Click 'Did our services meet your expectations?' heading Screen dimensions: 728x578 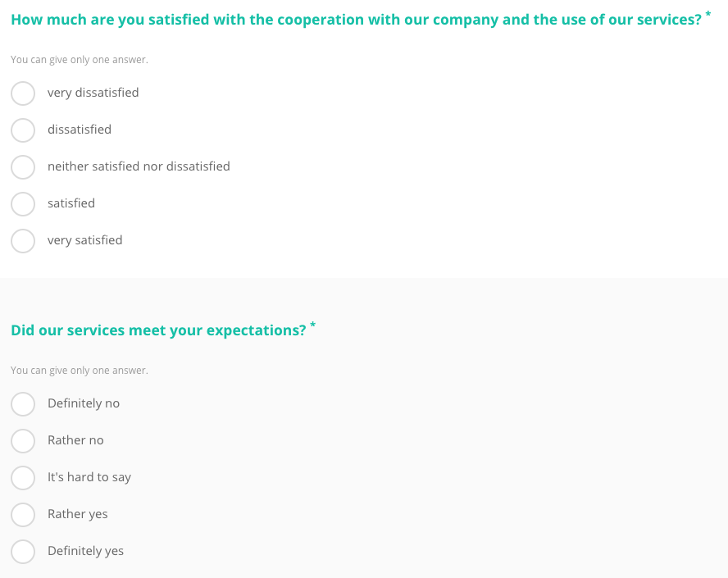158,330
